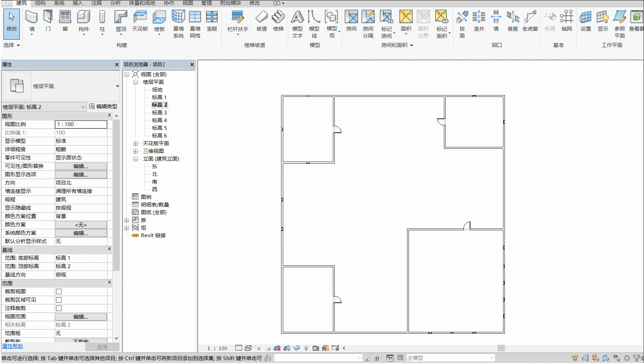The height and width of the screenshot is (364, 644).
Task: Choose the 屋顶 (Roof) tool icon
Action: 121,17
